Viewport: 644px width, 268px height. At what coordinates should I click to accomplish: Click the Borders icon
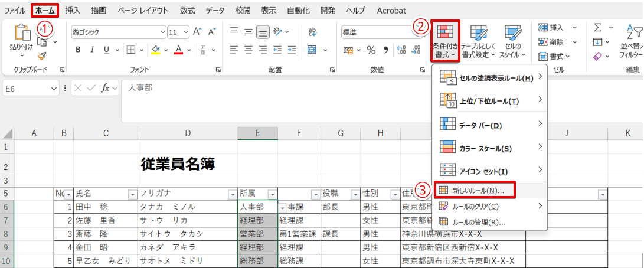(x=130, y=50)
